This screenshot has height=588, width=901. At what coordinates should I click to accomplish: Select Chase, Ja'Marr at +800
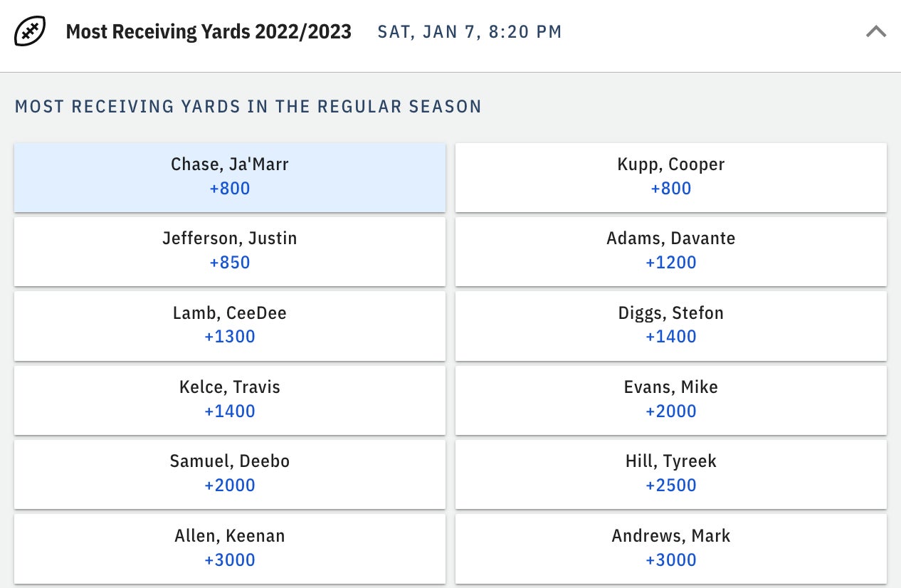point(230,177)
